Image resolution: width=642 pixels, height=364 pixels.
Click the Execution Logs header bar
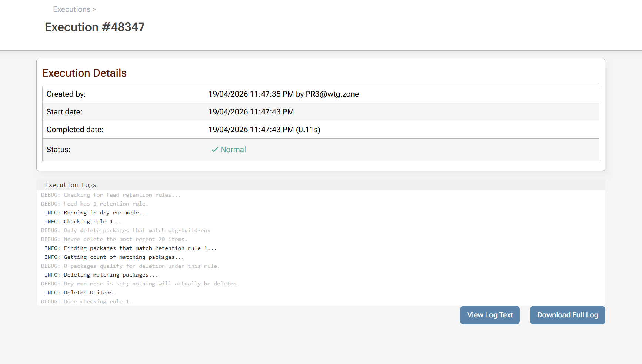pyautogui.click(x=70, y=185)
